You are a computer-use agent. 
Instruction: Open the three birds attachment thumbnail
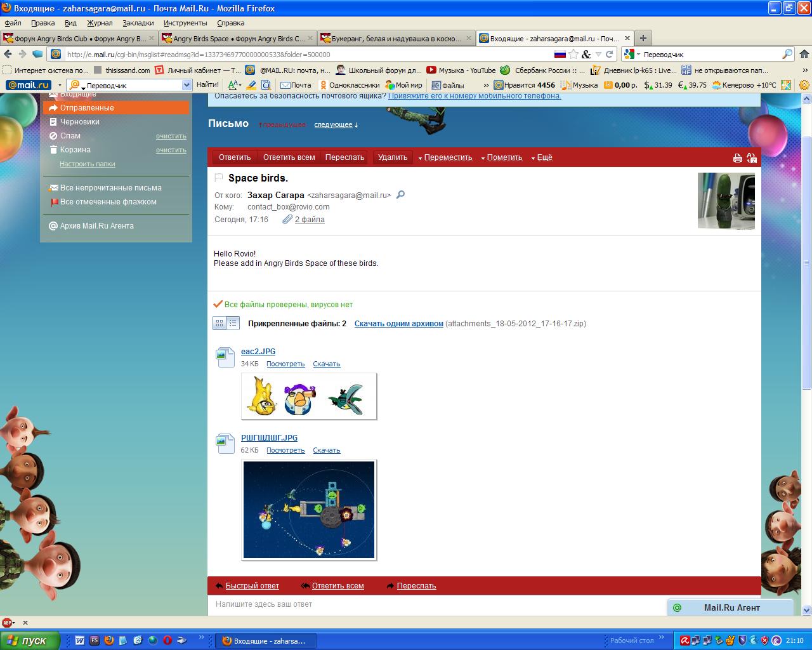(x=309, y=396)
